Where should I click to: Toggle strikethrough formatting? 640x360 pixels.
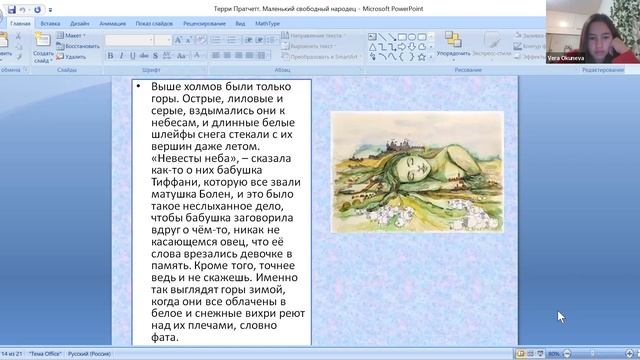(x=144, y=56)
